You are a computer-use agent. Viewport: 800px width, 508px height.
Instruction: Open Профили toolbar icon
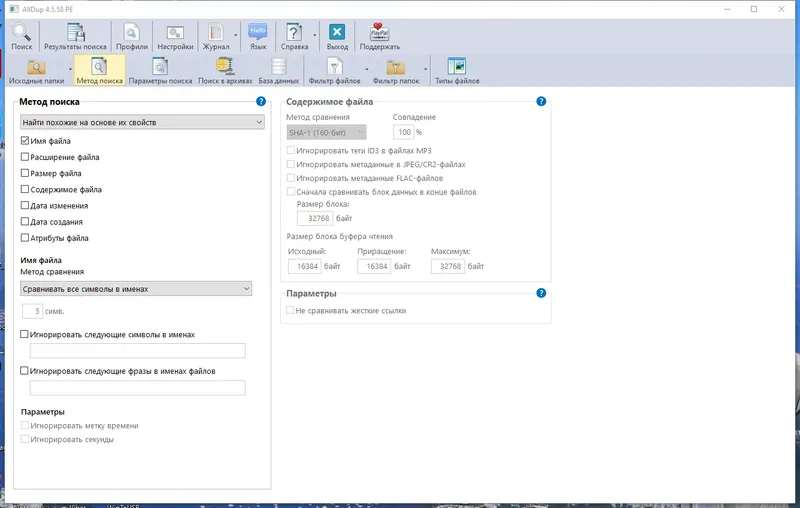(132, 37)
